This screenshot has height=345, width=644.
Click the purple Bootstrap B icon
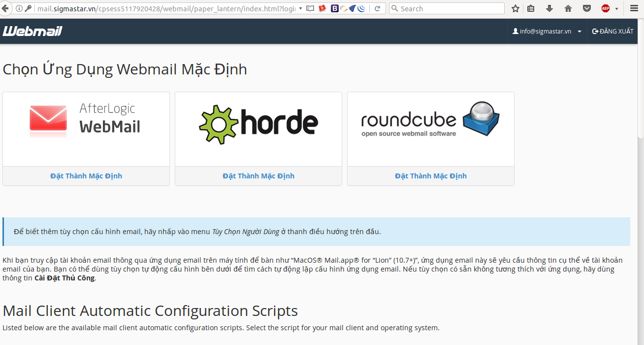pyautogui.click(x=335, y=8)
